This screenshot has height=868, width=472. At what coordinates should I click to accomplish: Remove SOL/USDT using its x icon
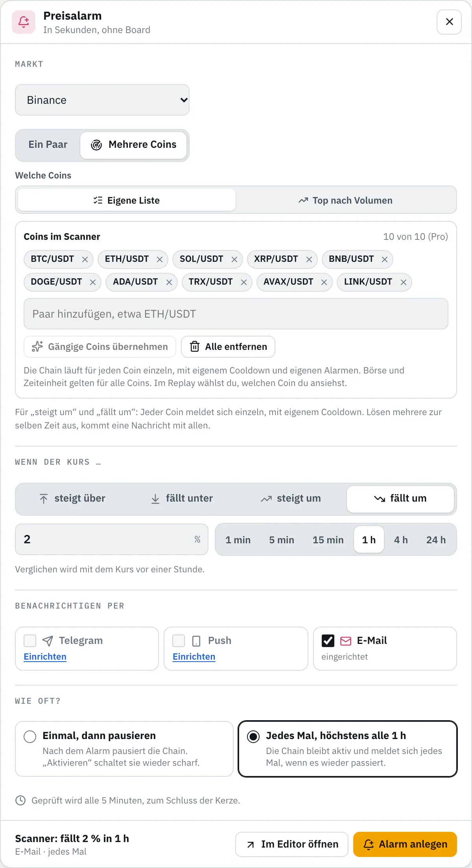pyautogui.click(x=234, y=259)
